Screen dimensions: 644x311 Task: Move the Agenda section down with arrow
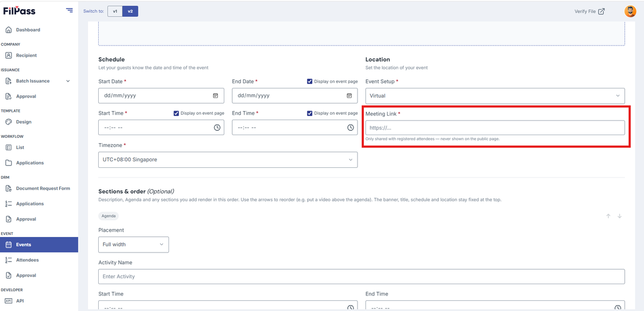point(619,216)
